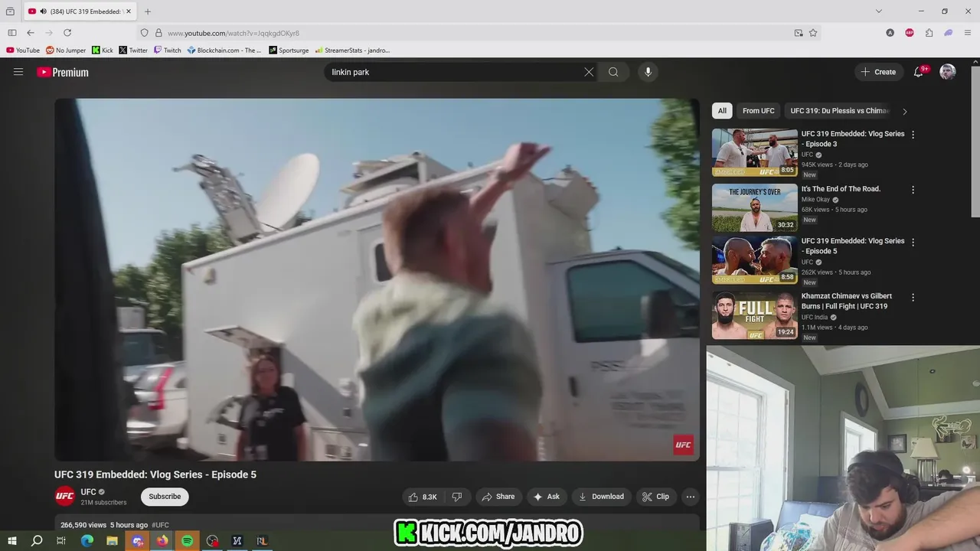Click the #UFC hashtag link
980x551 pixels.
(160, 525)
